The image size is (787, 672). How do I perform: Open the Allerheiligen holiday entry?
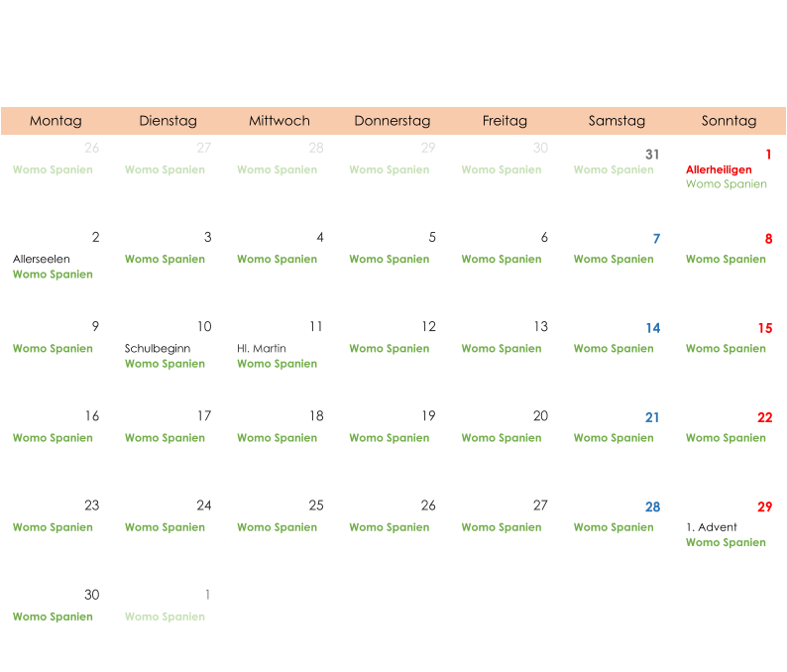pos(719,170)
